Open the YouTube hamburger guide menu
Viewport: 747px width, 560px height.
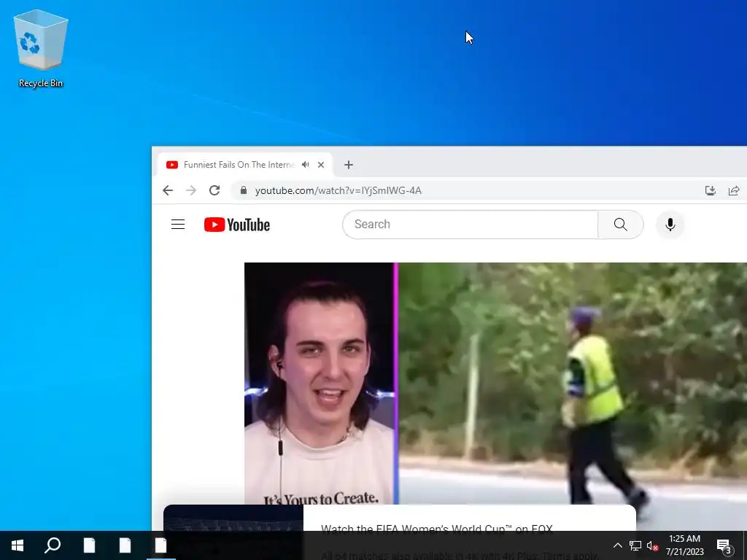click(x=178, y=225)
